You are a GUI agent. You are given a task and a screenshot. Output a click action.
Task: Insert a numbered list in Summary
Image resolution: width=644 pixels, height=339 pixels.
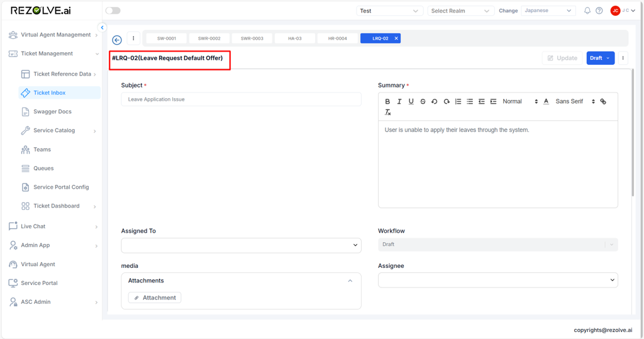[x=458, y=101]
